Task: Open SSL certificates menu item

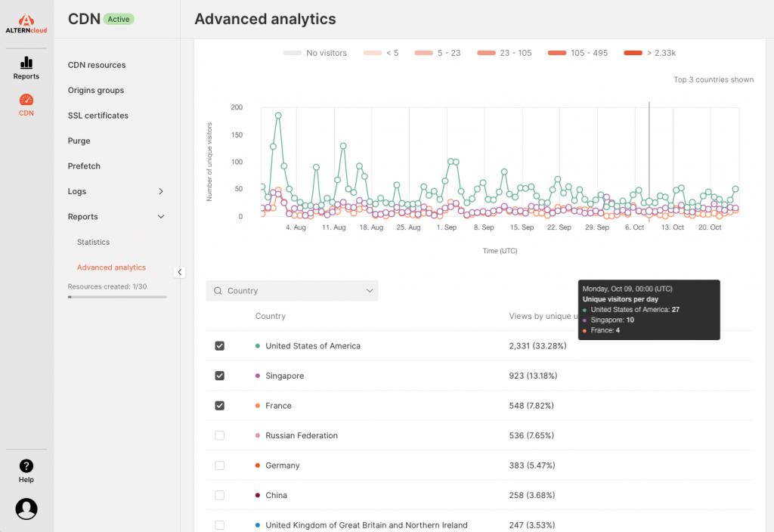Action: [x=98, y=116]
